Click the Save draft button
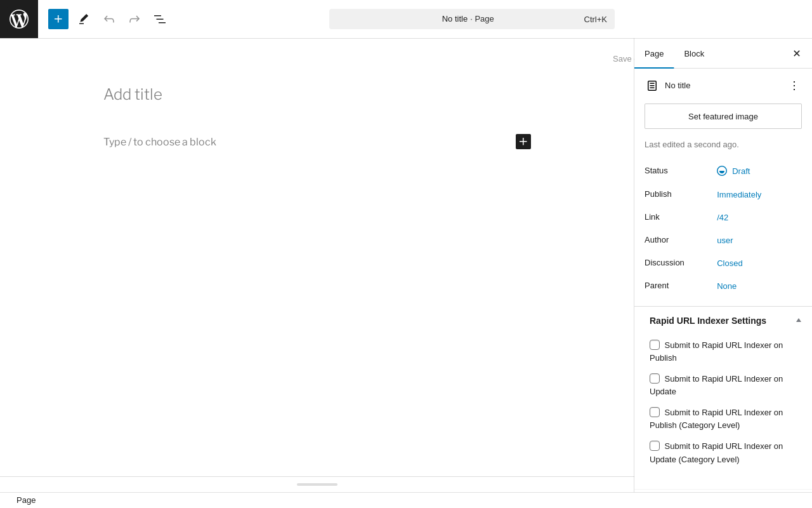This screenshot has width=812, height=508. point(622,58)
